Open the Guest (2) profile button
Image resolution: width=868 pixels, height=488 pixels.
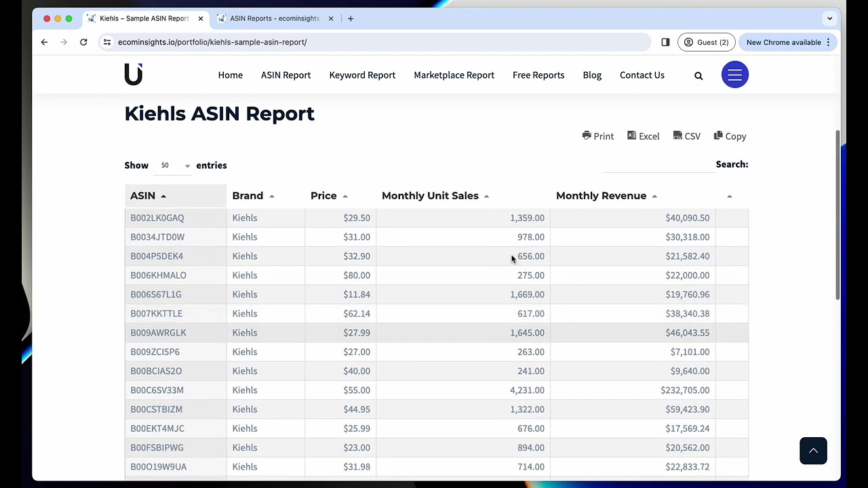click(x=706, y=42)
